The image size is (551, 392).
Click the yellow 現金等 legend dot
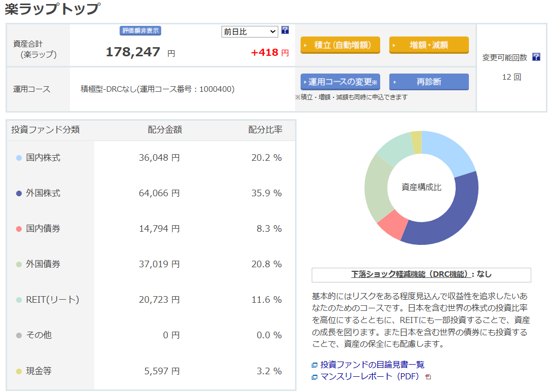click(x=19, y=371)
